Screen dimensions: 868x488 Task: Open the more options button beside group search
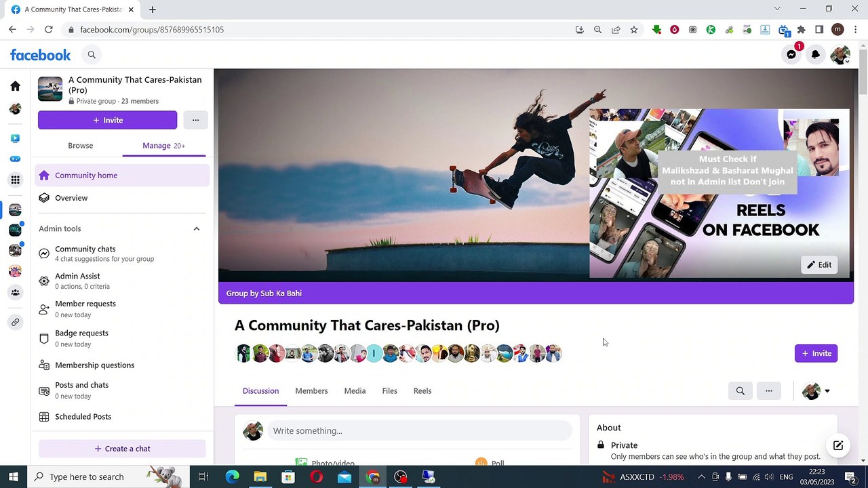click(769, 391)
